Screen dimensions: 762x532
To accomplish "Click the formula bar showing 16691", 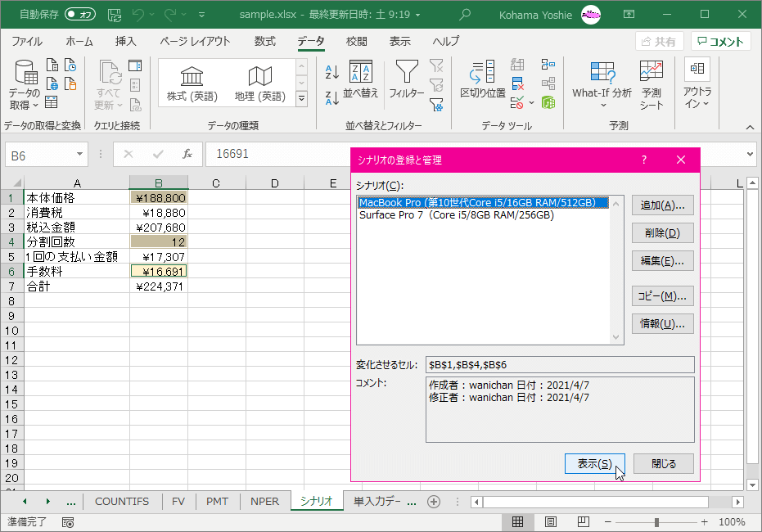I will (277, 154).
